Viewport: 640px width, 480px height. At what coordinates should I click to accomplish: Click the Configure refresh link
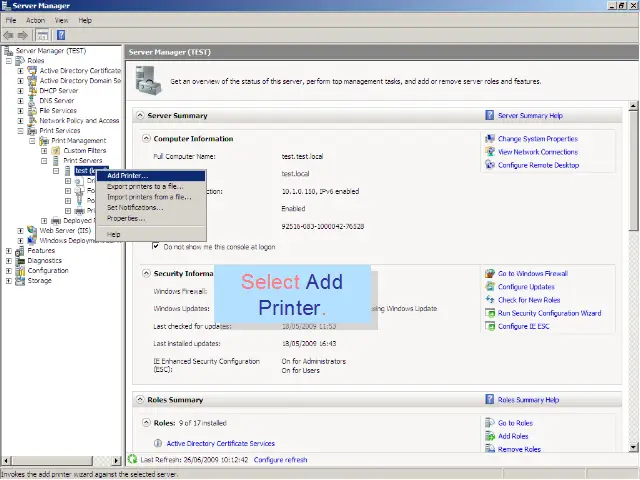tap(280, 460)
